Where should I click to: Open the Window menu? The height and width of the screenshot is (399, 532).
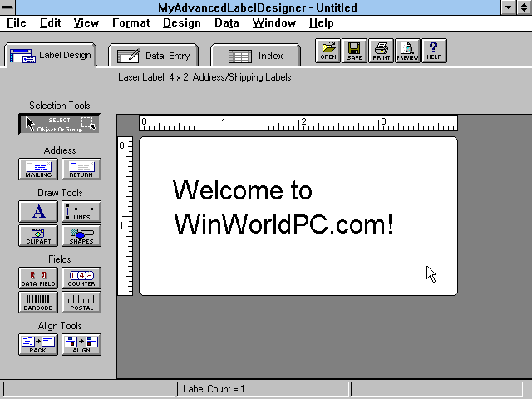tap(274, 23)
